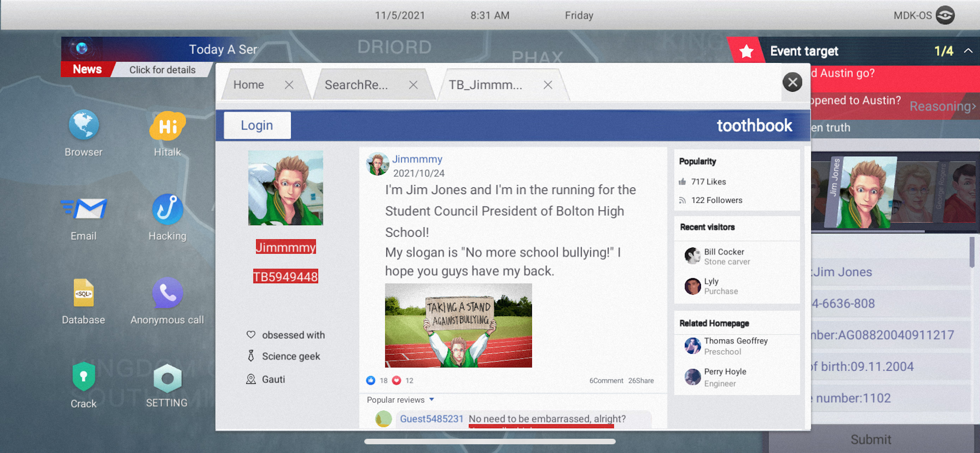Screen dimensions: 980x453
Task: Click the tie icon beside Science geek
Action: point(251,356)
